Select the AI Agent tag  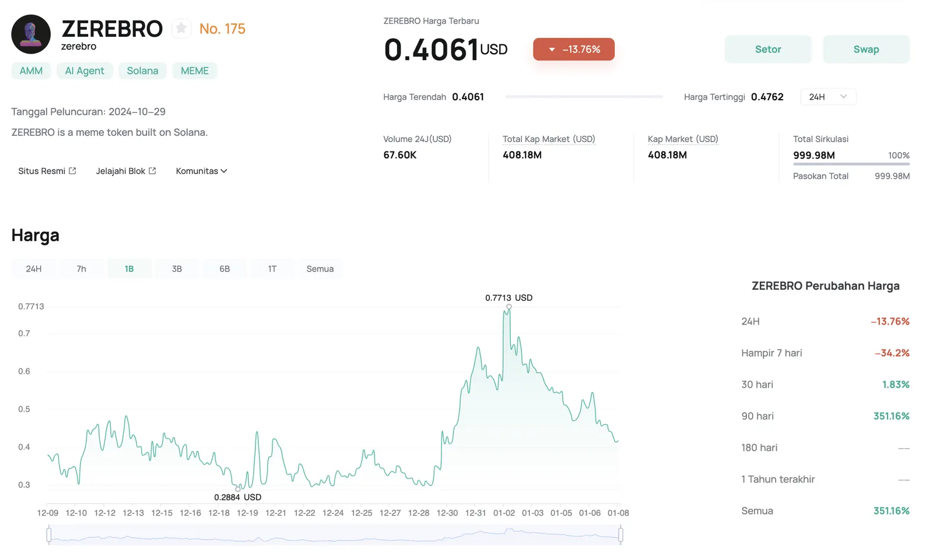(x=85, y=71)
